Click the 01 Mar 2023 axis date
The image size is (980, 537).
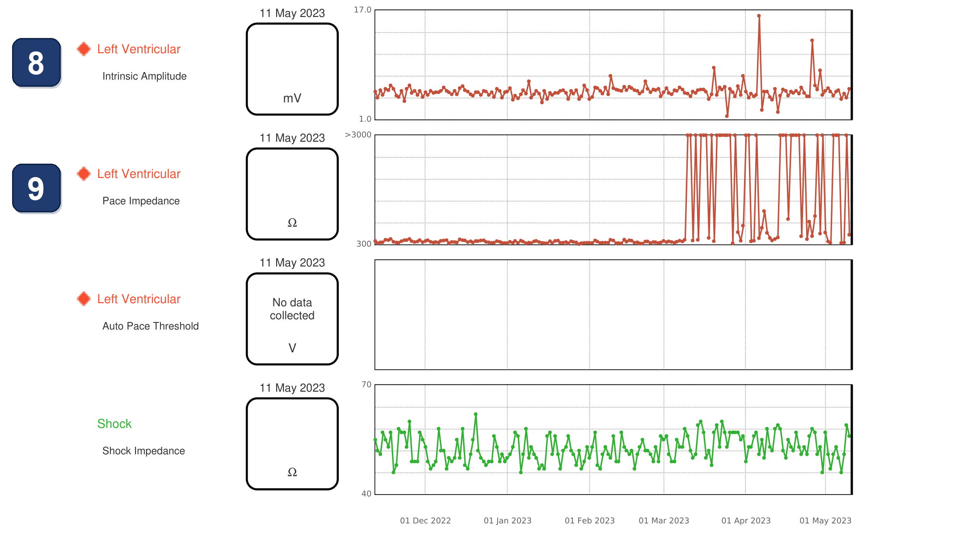click(x=664, y=520)
